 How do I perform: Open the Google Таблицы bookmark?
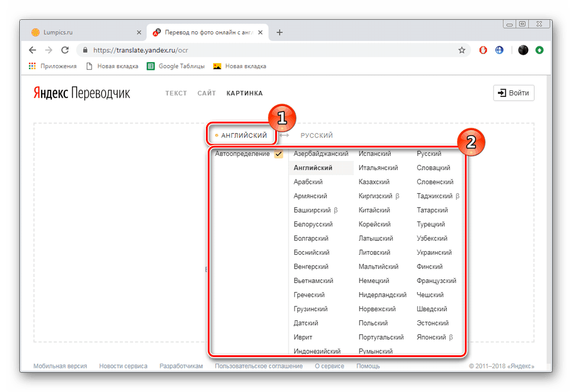point(175,66)
